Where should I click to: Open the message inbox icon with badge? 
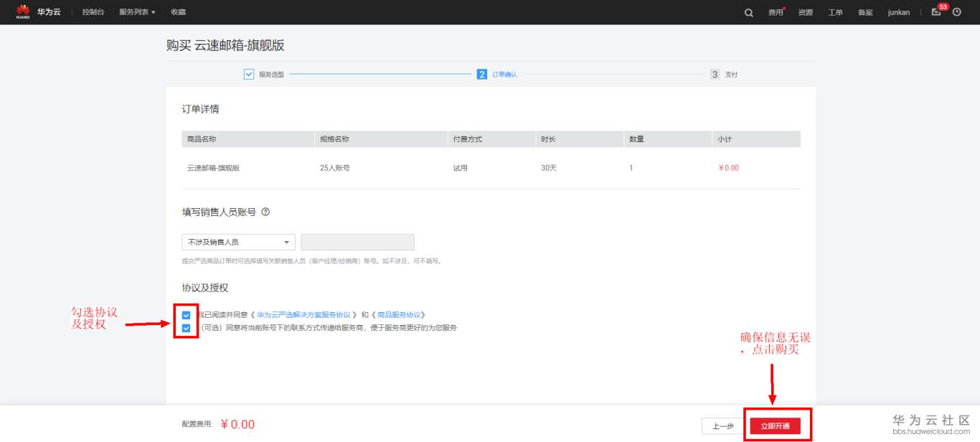click(x=936, y=11)
